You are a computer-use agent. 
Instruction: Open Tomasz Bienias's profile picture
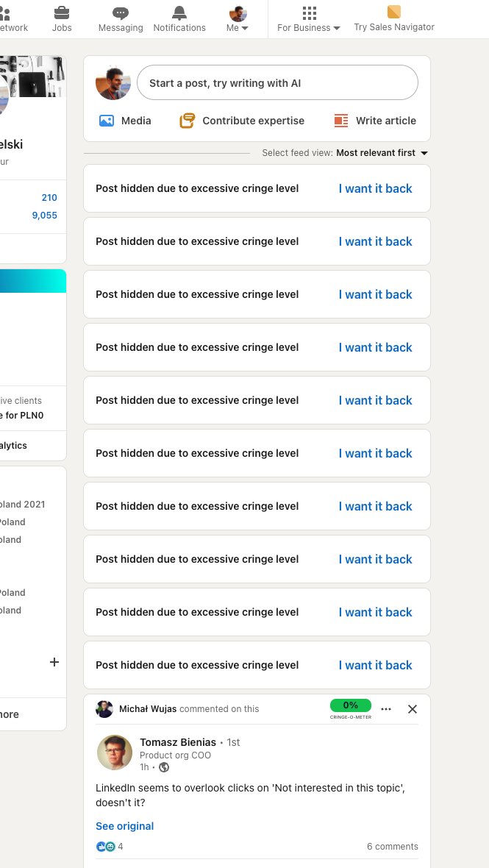coord(115,753)
